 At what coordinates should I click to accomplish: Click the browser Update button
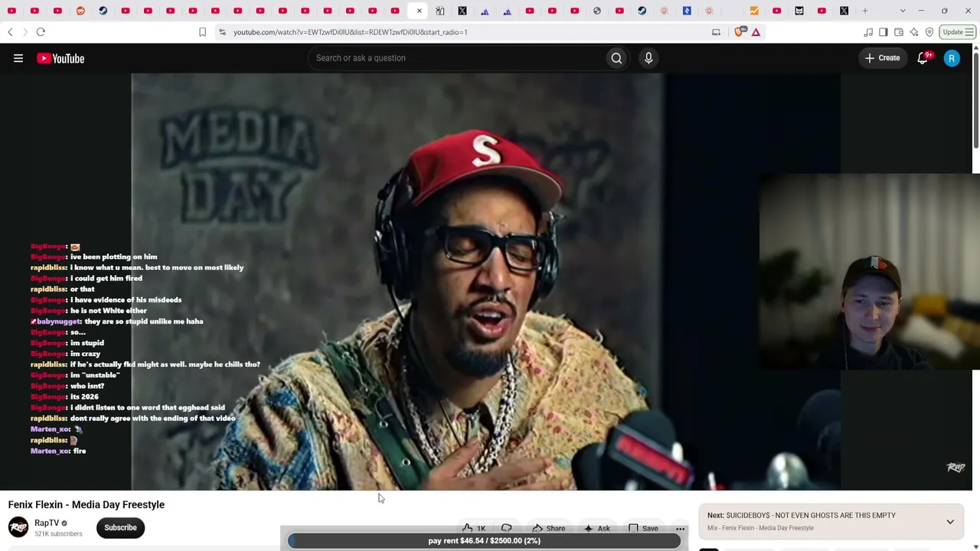[953, 32]
